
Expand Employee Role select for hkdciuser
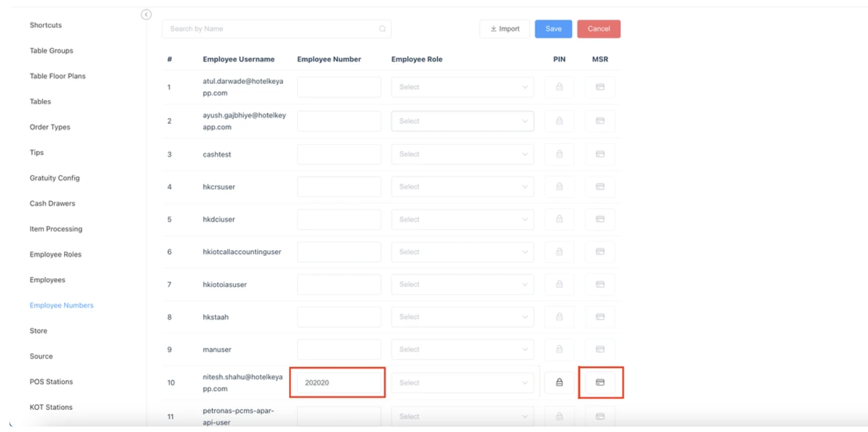click(462, 220)
